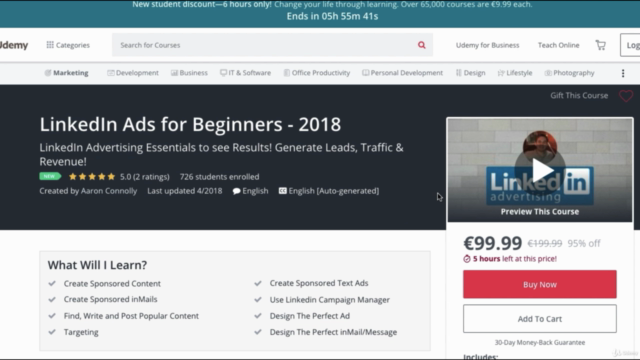This screenshot has width=640, height=360.
Task: Select the Photography category tab
Action: [x=569, y=73]
